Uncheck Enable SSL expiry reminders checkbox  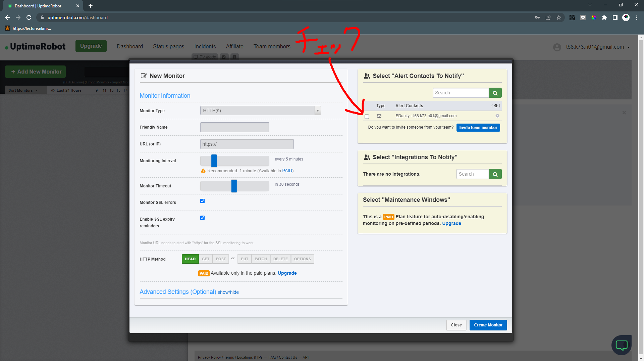coord(202,218)
